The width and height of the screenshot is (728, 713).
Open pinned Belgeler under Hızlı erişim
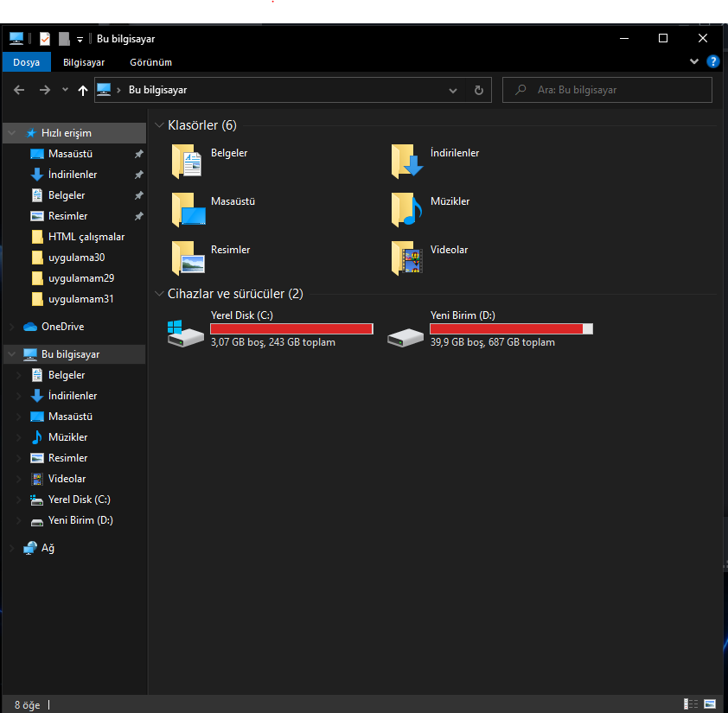(x=67, y=195)
